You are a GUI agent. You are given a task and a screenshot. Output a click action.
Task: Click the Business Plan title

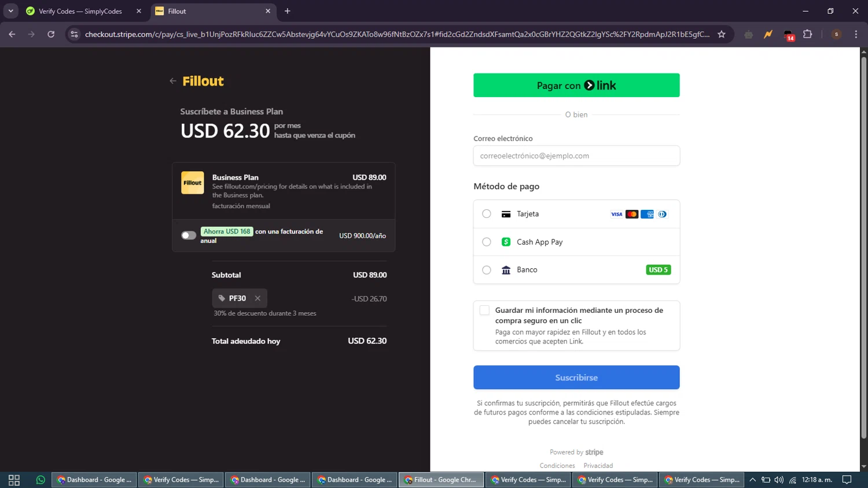point(236,178)
